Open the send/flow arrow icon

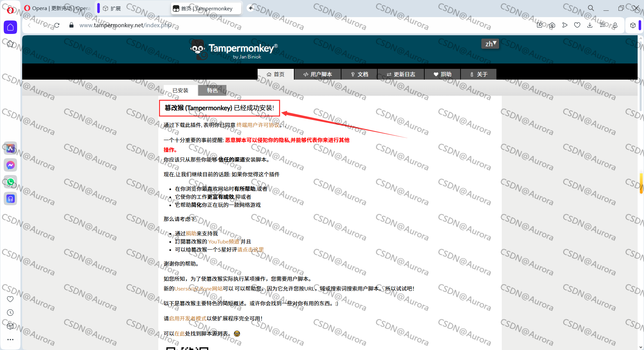pyautogui.click(x=565, y=25)
